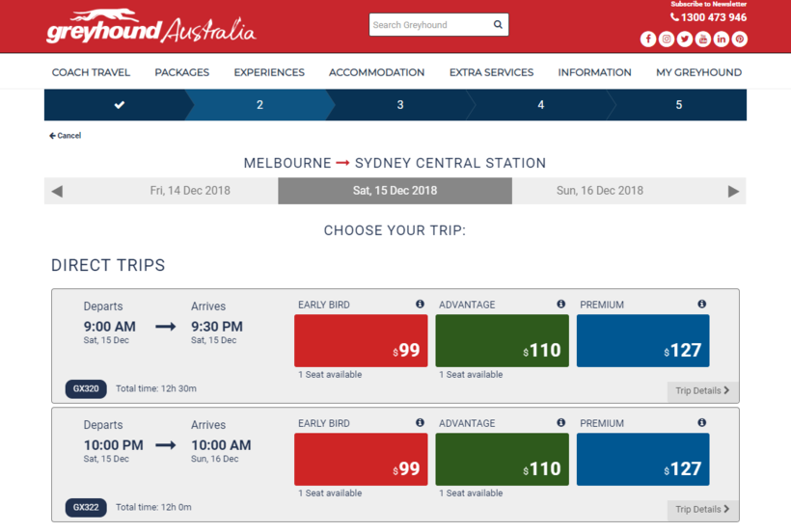Open Greyhound's Twitter feed

(x=685, y=40)
